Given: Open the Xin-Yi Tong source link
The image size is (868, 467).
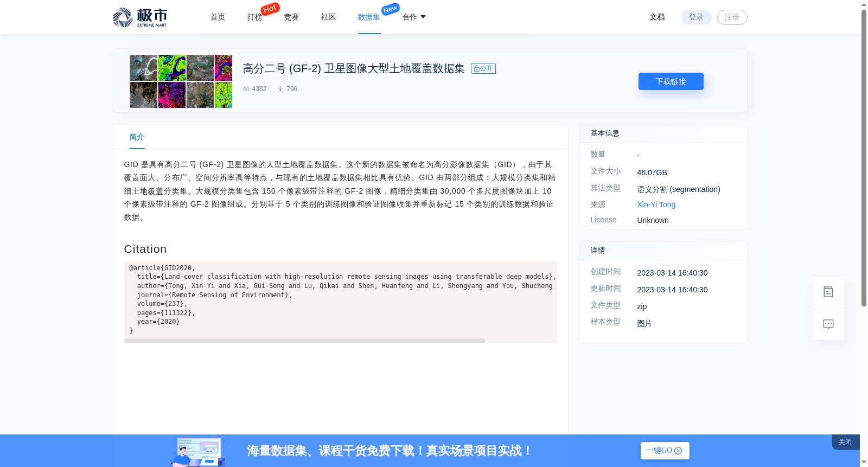Looking at the screenshot, I should point(656,204).
